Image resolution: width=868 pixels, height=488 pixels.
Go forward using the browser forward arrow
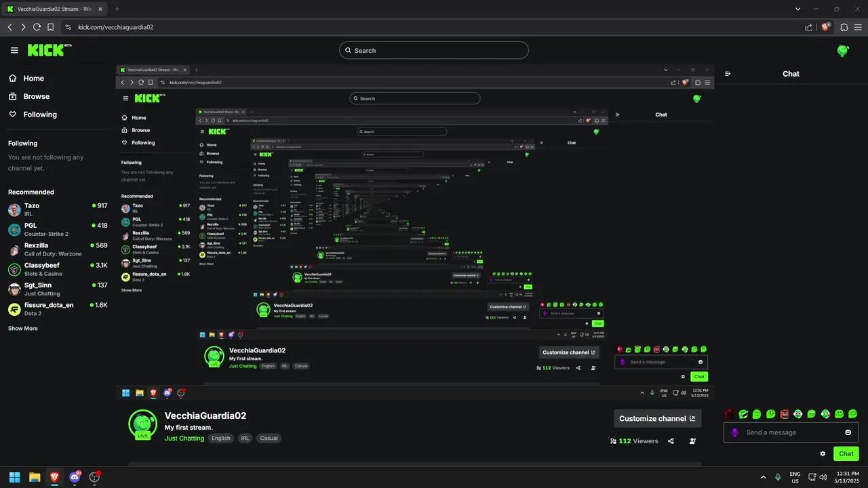tap(23, 27)
